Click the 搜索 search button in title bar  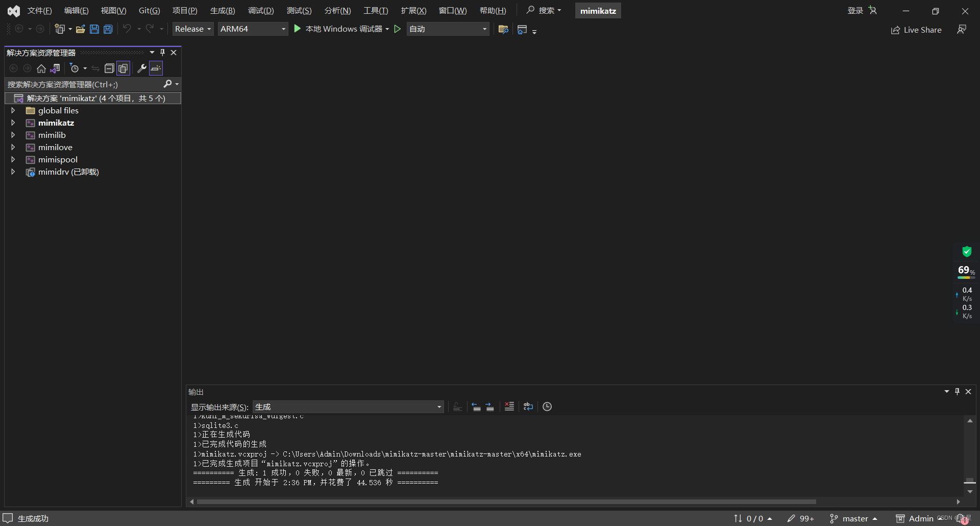click(x=544, y=10)
